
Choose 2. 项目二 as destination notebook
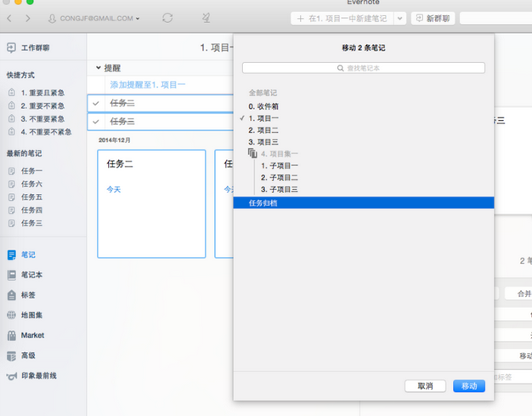point(263,130)
